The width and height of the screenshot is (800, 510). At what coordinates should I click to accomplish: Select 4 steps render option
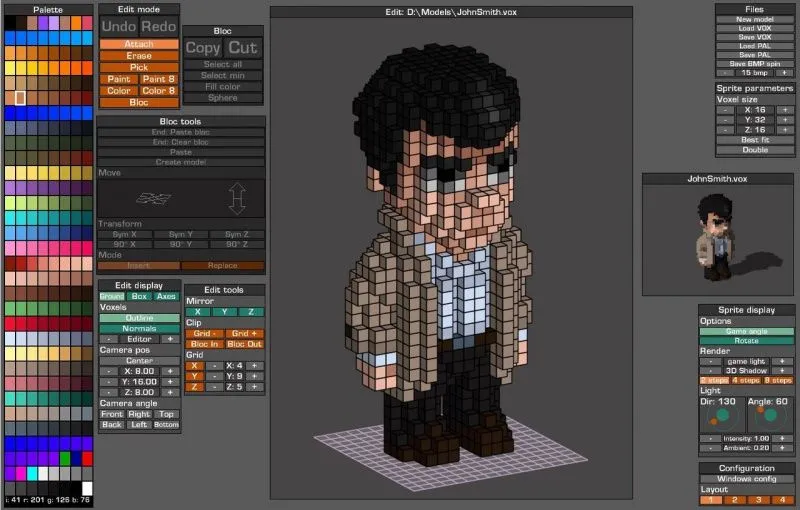(x=746, y=380)
